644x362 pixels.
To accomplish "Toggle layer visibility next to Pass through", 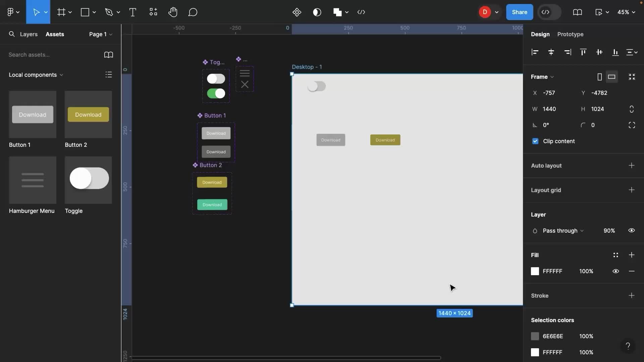I will [632, 231].
